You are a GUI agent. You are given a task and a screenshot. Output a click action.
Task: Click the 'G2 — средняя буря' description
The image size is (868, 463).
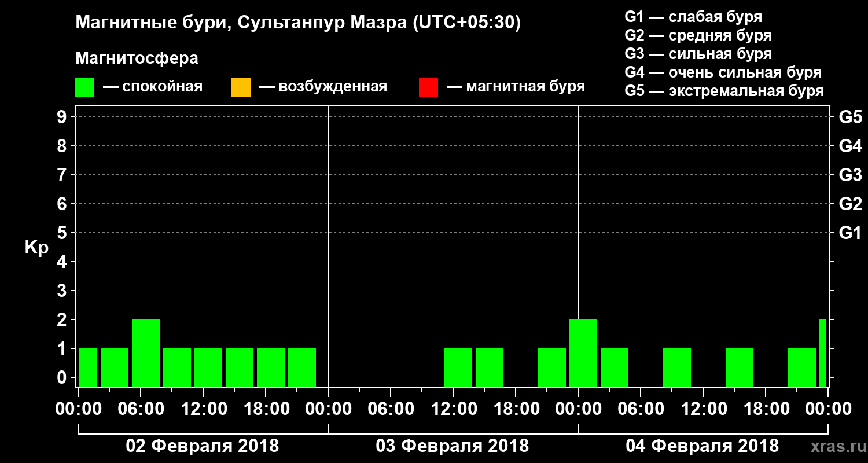point(698,35)
